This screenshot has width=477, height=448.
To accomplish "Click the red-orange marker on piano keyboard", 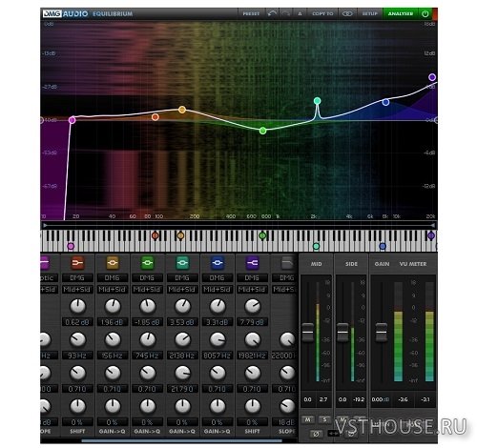I will [x=155, y=235].
